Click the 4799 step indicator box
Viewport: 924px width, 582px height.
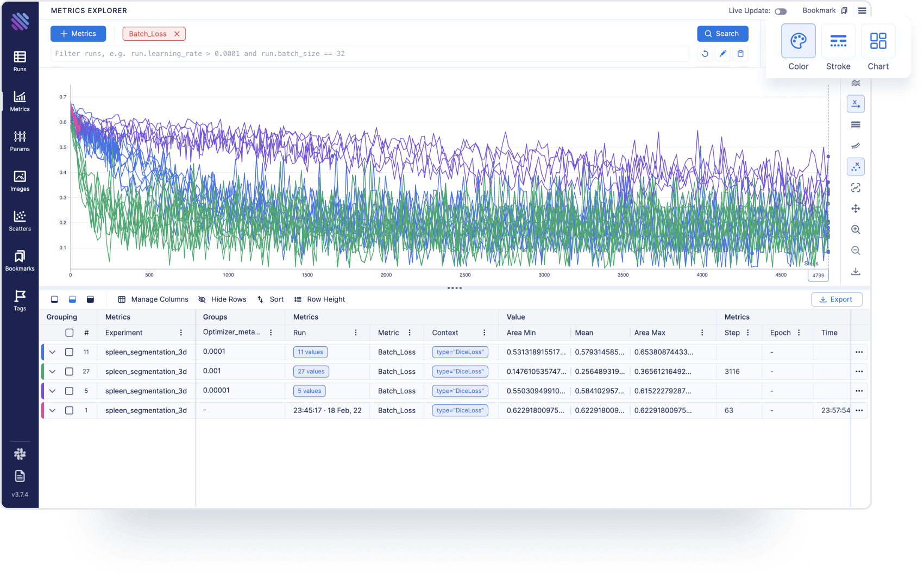tap(818, 276)
